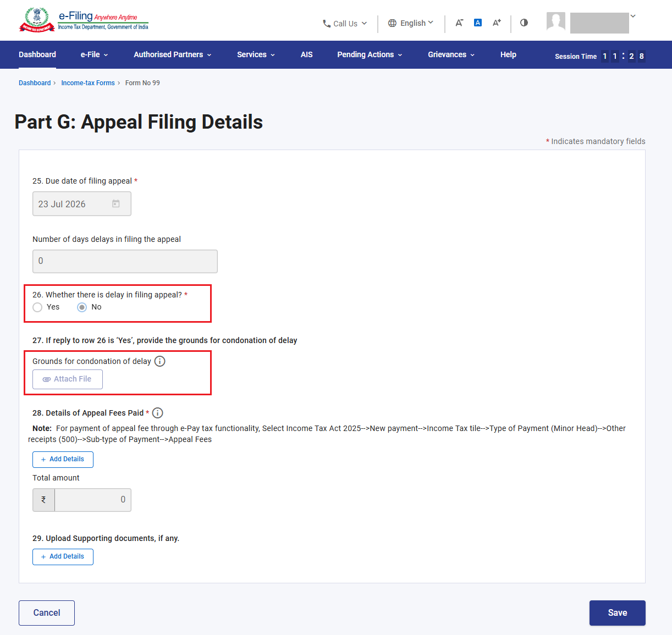Increase font size with A+ icon

coord(497,23)
